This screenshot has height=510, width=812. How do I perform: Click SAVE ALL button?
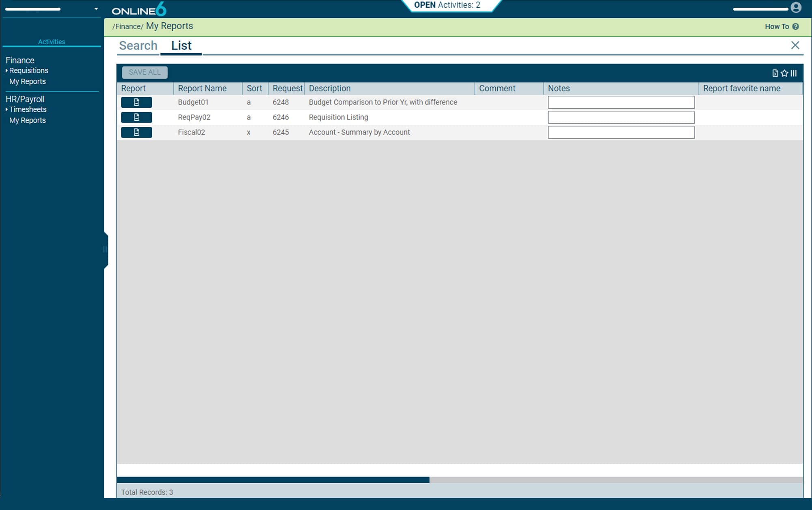(x=144, y=72)
